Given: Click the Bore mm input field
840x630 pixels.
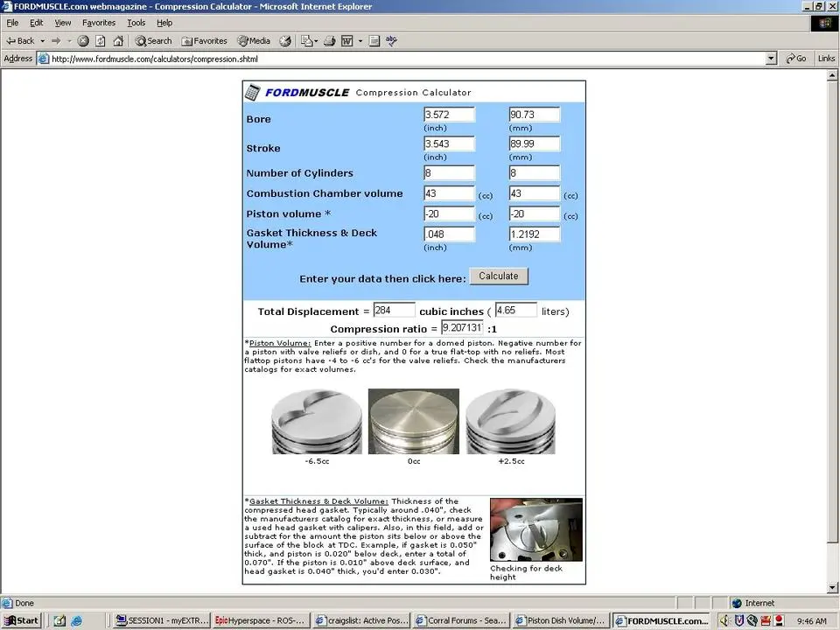Looking at the screenshot, I should click(535, 115).
